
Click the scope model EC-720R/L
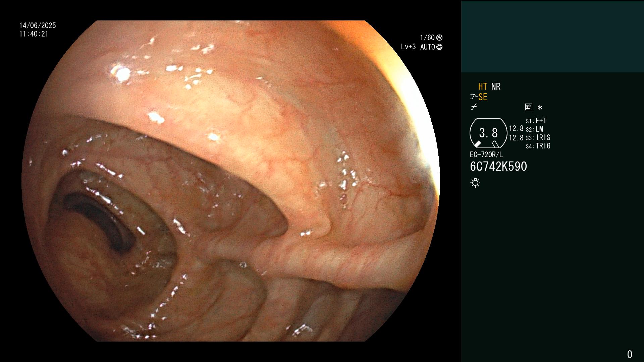486,155
